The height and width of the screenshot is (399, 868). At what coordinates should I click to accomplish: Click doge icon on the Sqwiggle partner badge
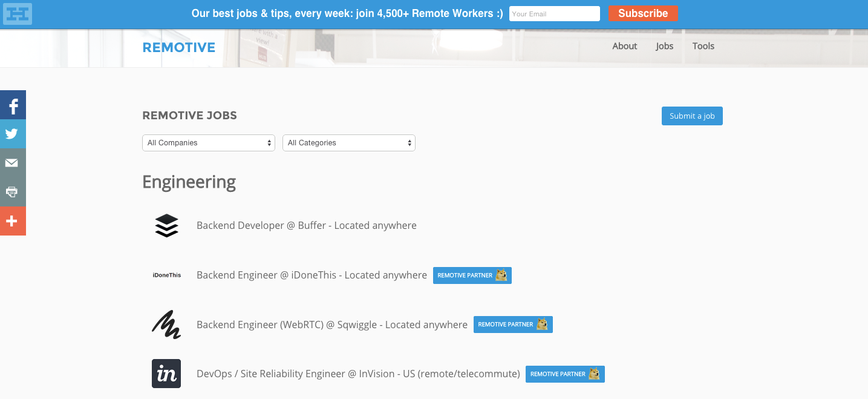542,325
